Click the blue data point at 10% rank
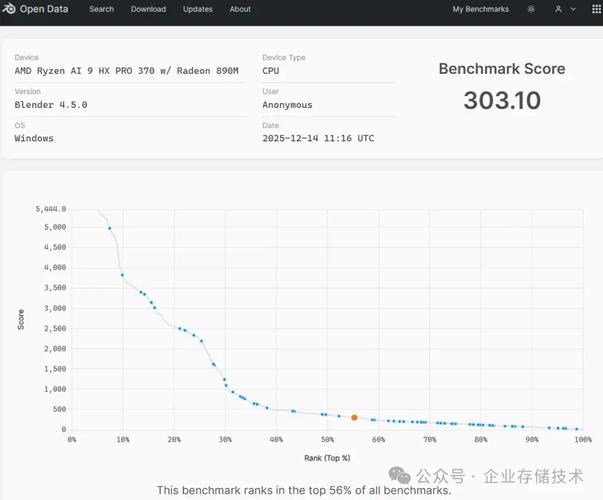 pyautogui.click(x=122, y=275)
